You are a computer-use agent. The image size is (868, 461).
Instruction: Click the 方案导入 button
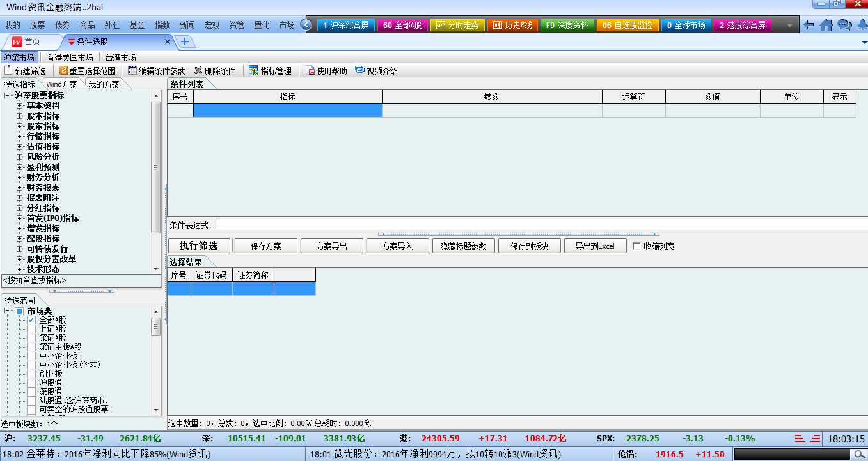pos(397,246)
